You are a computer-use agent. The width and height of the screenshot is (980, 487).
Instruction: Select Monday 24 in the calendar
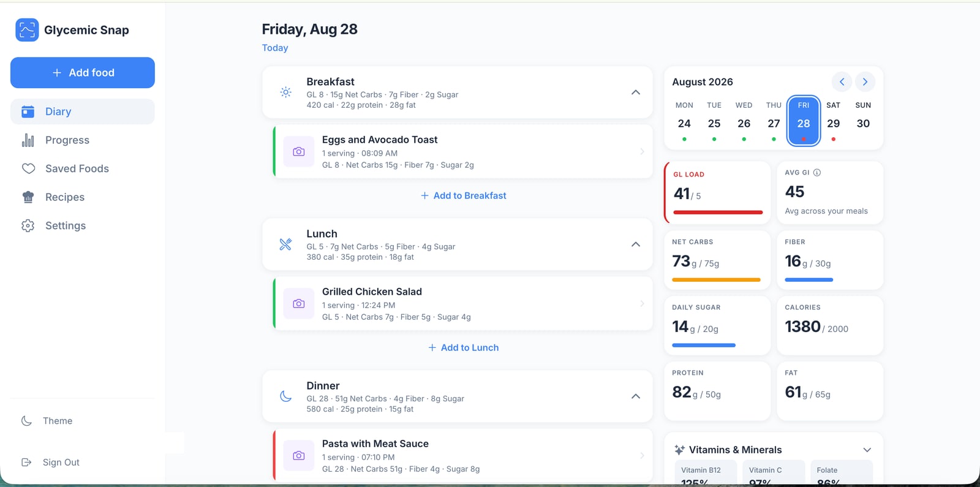tap(684, 121)
